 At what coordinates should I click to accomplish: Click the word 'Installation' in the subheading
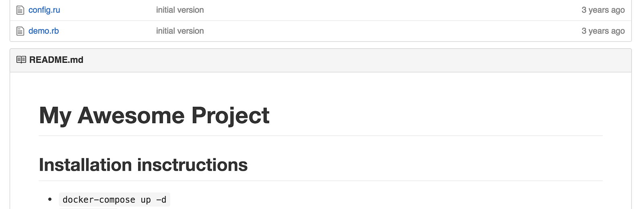click(x=85, y=165)
